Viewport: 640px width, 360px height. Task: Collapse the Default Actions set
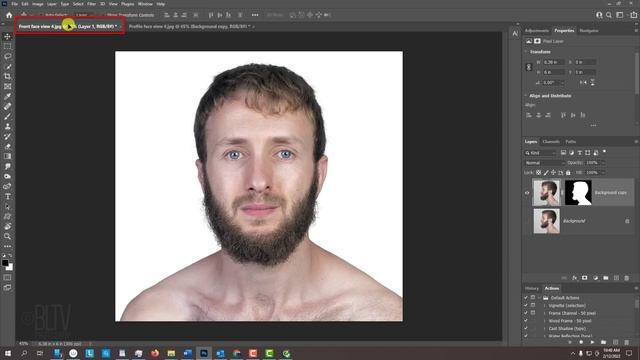pyautogui.click(x=539, y=298)
